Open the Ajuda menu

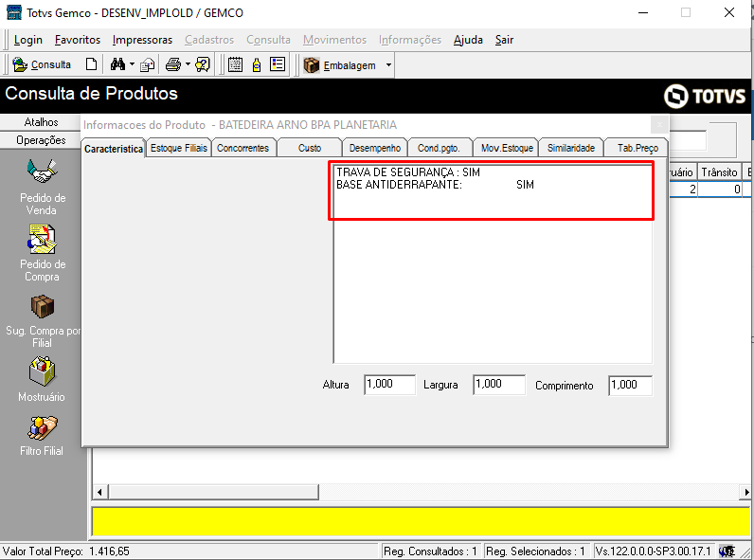pyautogui.click(x=468, y=40)
